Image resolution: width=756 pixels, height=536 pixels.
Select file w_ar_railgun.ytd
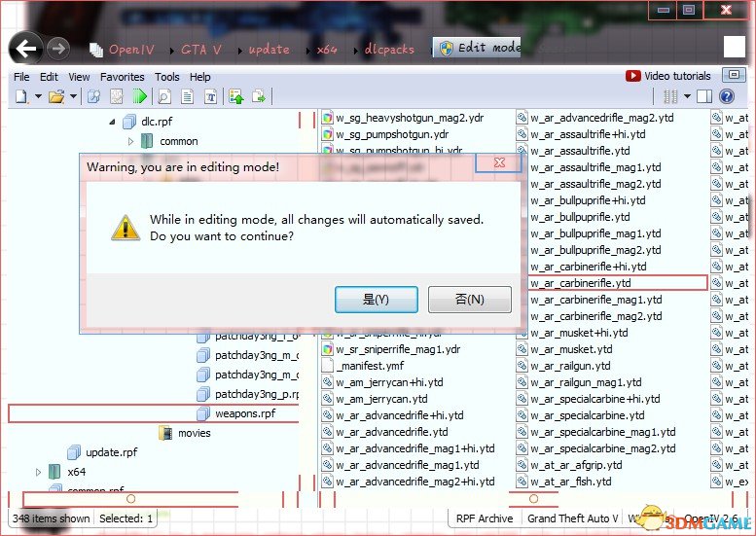(x=570, y=366)
